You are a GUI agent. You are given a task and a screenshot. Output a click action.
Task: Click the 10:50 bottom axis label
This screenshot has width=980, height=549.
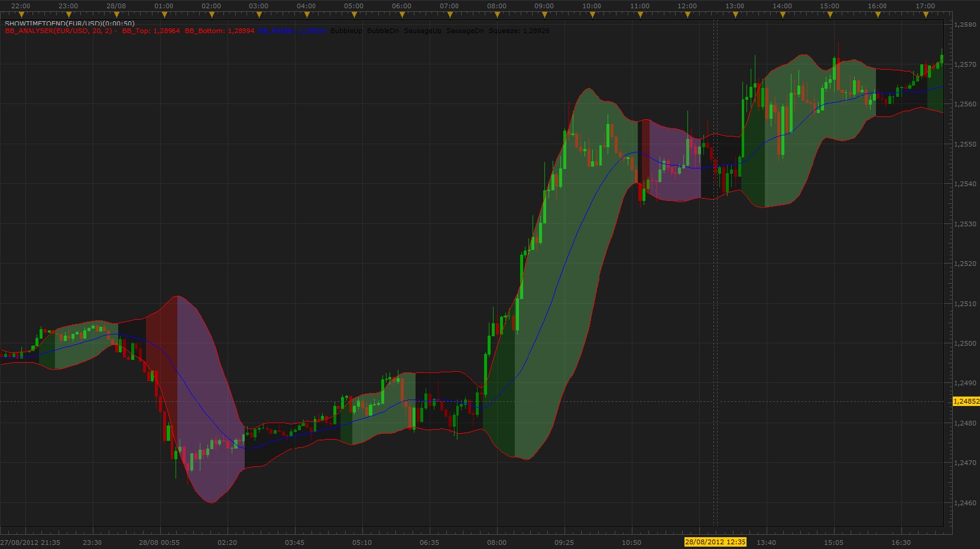point(631,542)
